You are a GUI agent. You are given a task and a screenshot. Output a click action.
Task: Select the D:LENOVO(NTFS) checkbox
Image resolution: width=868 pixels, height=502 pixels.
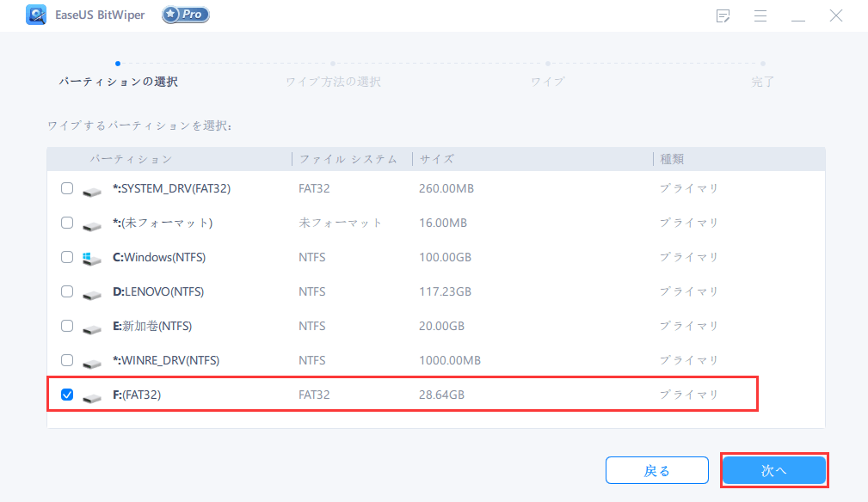[x=67, y=291]
